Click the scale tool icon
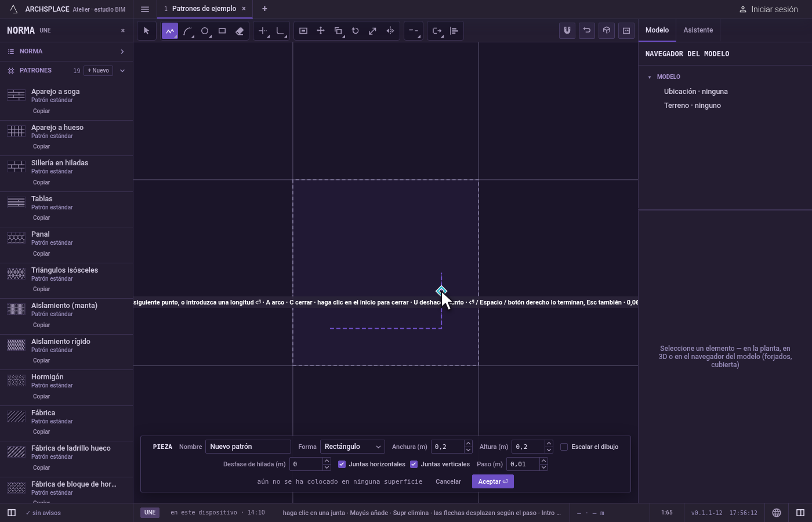This screenshot has width=812, height=522. pos(373,31)
